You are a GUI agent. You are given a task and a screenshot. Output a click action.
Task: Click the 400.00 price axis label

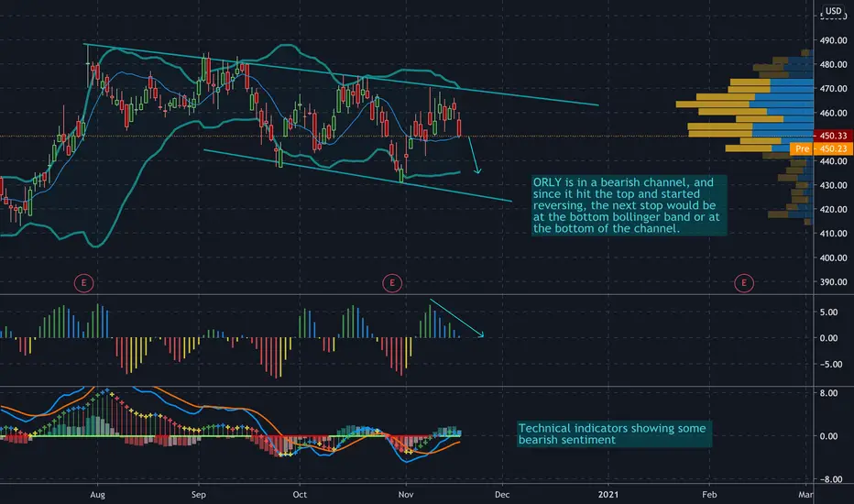pyautogui.click(x=833, y=257)
